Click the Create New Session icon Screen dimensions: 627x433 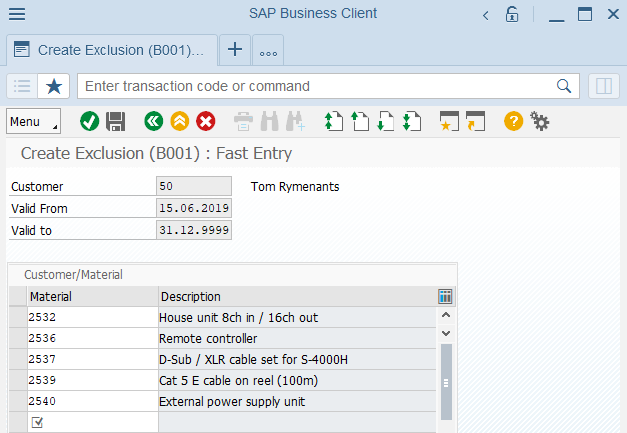click(x=449, y=121)
